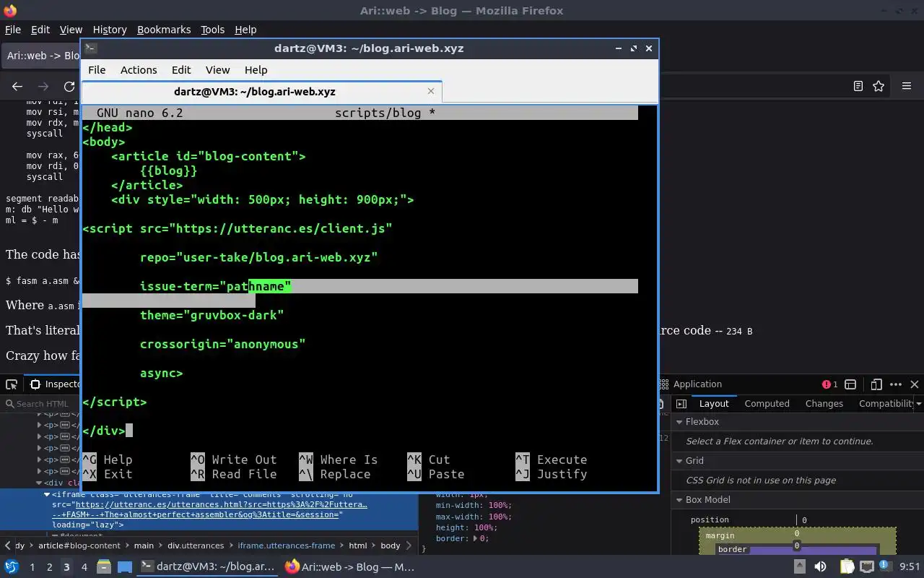Toggle Firefox reader view icon

pyautogui.click(x=858, y=86)
